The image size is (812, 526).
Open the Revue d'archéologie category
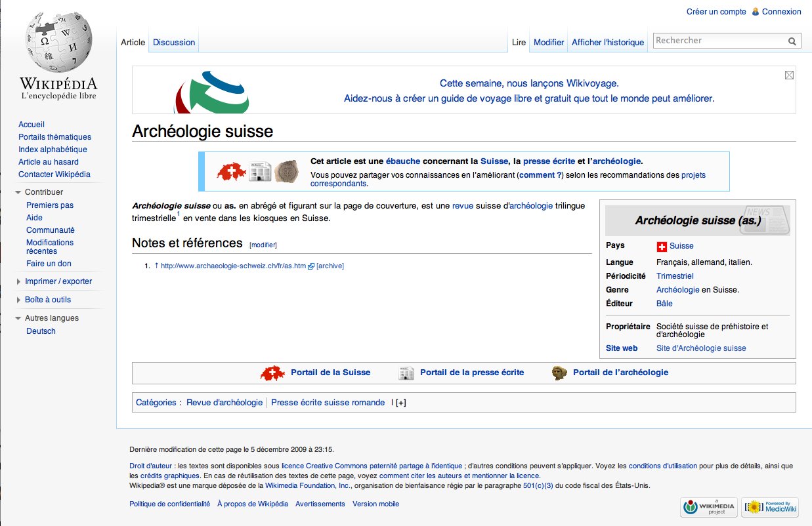(x=224, y=403)
